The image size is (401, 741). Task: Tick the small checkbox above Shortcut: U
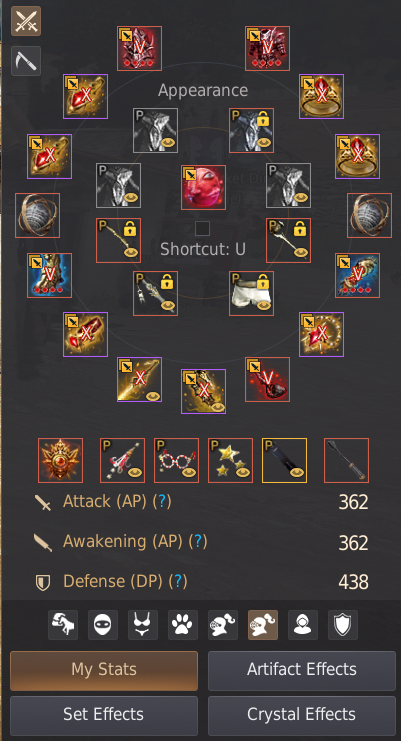click(x=203, y=229)
